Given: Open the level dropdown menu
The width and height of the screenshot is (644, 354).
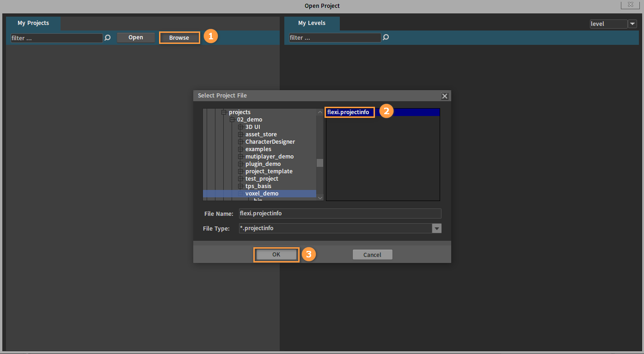Looking at the screenshot, I should click(632, 24).
